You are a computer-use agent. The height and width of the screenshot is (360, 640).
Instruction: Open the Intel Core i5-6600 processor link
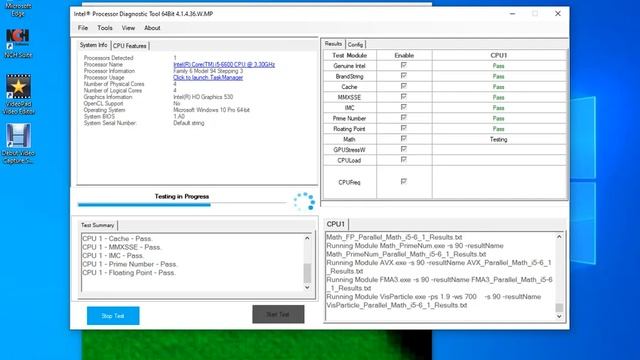[x=224, y=64]
